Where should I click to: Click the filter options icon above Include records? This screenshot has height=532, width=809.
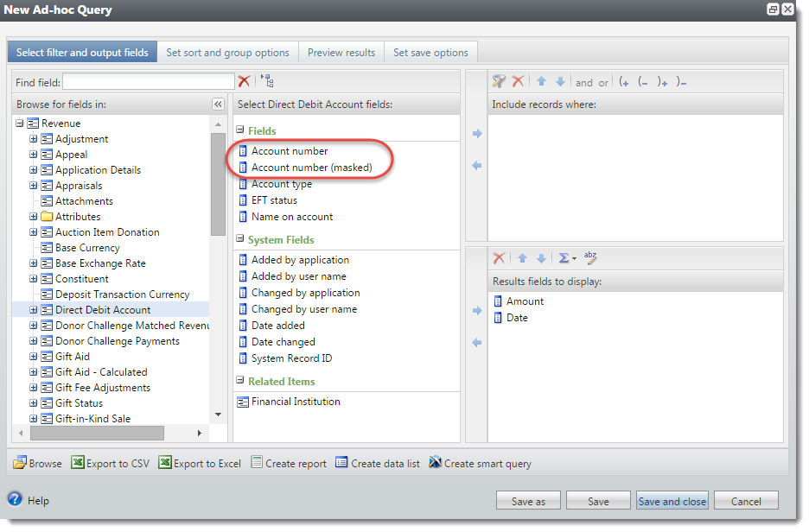pos(499,81)
